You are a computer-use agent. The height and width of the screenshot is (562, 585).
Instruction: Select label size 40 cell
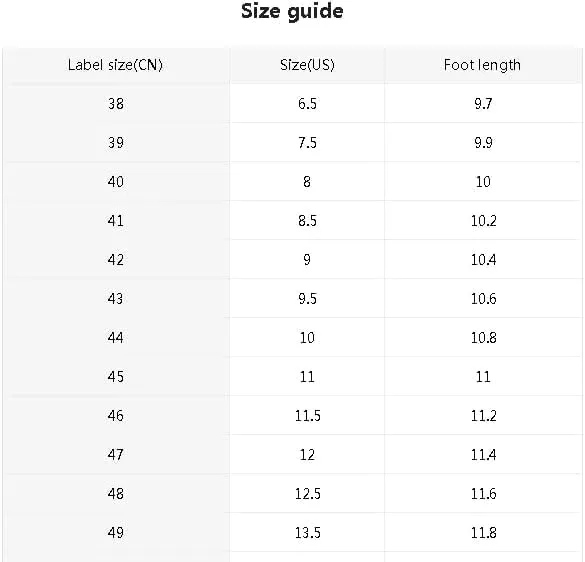click(x=116, y=182)
